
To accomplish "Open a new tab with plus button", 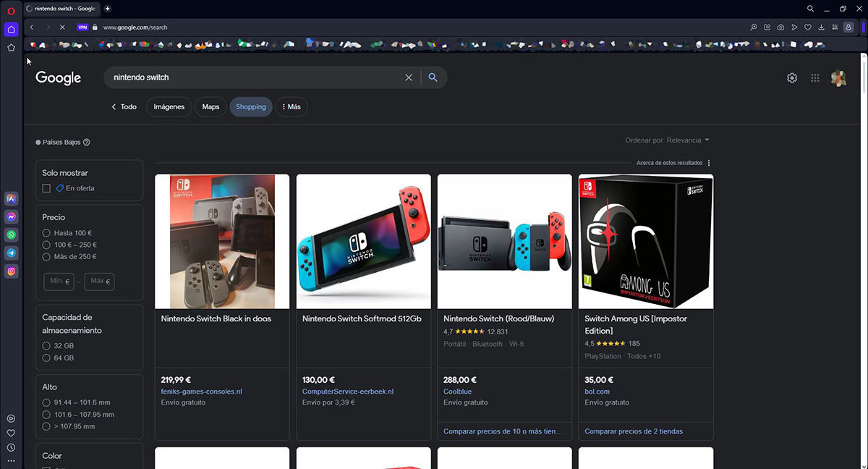I will (x=108, y=9).
